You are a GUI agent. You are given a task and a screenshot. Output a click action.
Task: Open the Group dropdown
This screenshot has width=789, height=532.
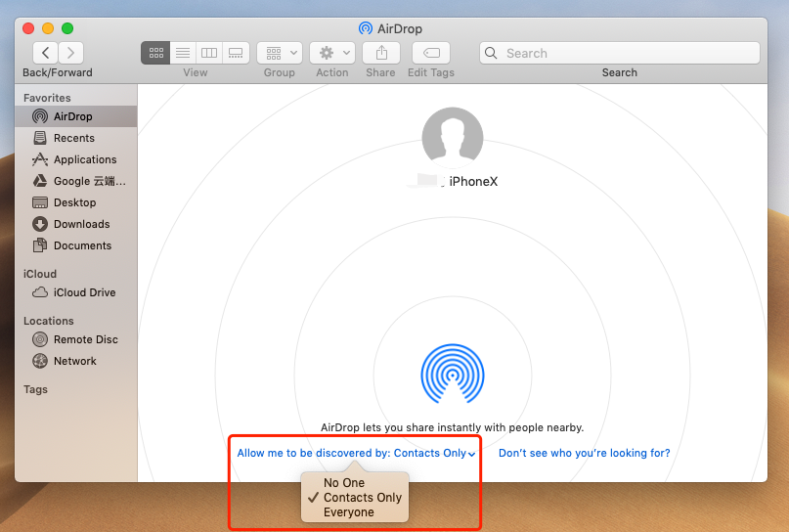(280, 53)
